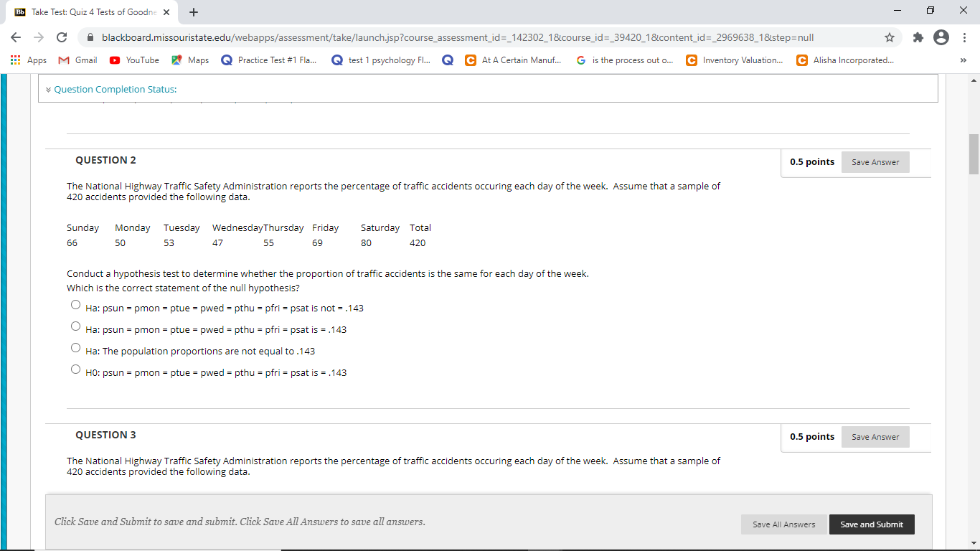
Task: Show more bookmarks via double chevron
Action: pyautogui.click(x=963, y=60)
